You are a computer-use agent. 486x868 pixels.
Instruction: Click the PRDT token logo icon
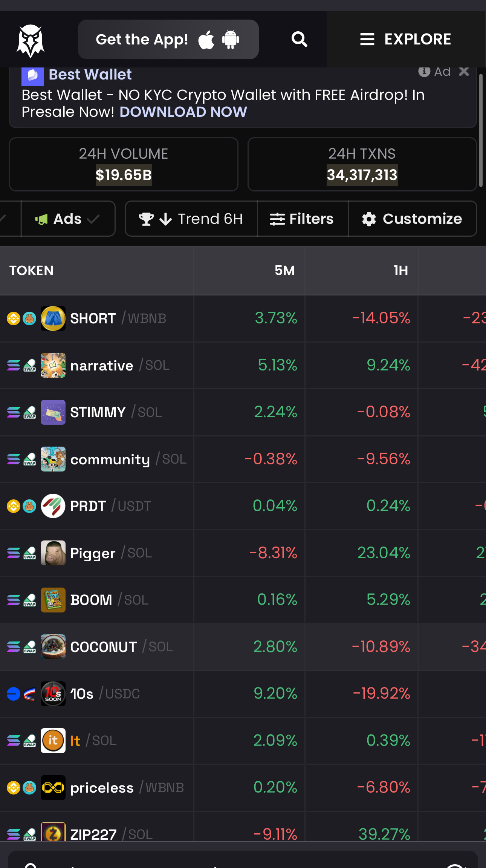pyautogui.click(x=53, y=506)
